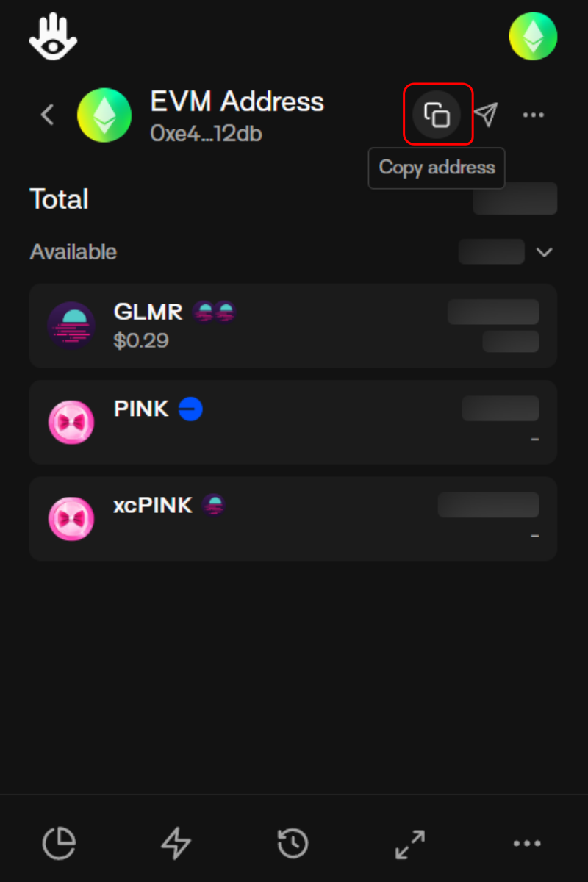Click the hidden Total balance amount

pos(514,198)
